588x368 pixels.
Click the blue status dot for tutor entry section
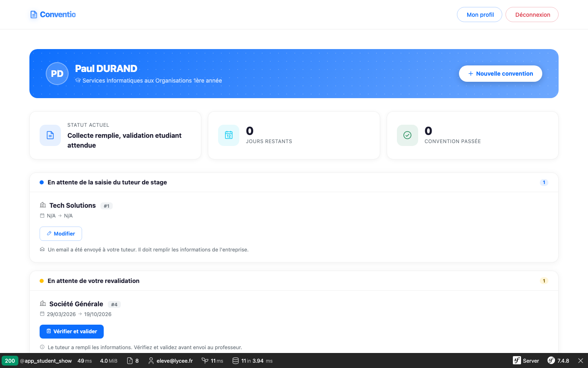(x=42, y=182)
